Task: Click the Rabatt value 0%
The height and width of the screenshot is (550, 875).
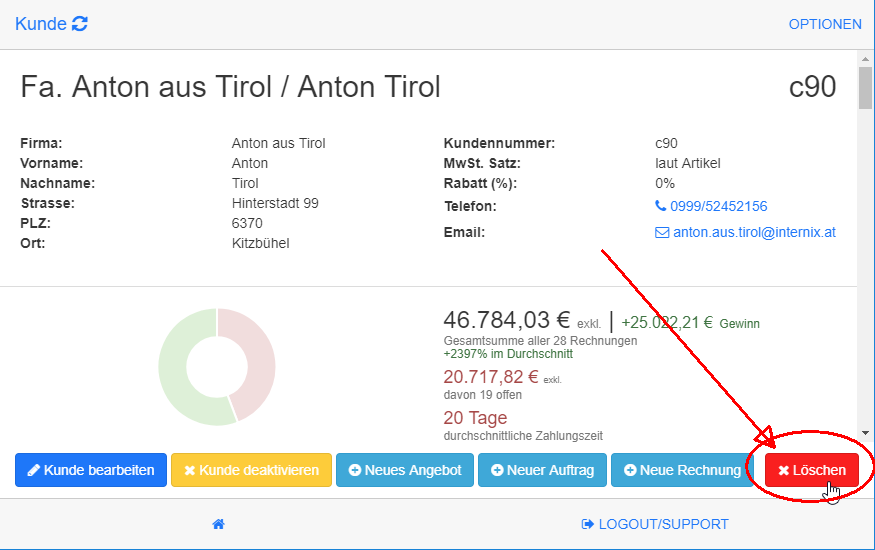Action: coord(665,184)
